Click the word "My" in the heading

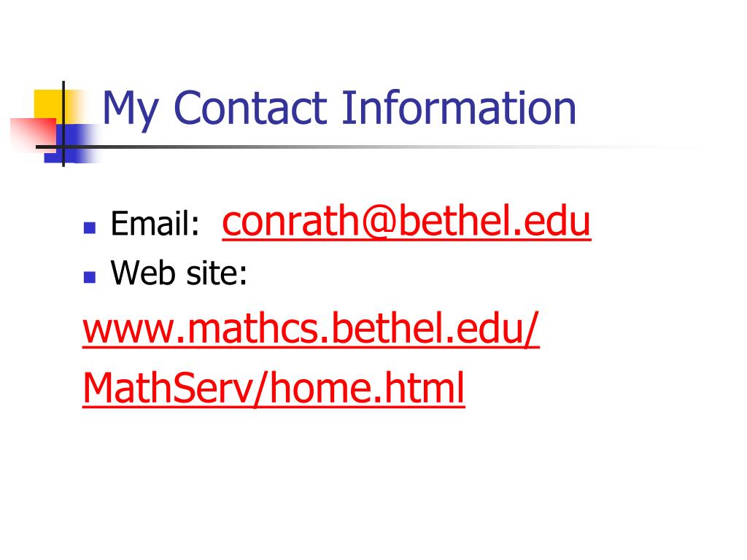(x=130, y=110)
